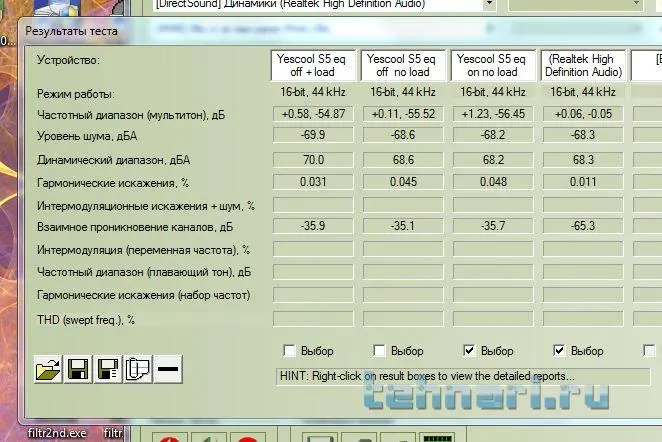This screenshot has width=662, height=442.
Task: Select frequency response value +0.58, -54.87
Action: coord(313,114)
